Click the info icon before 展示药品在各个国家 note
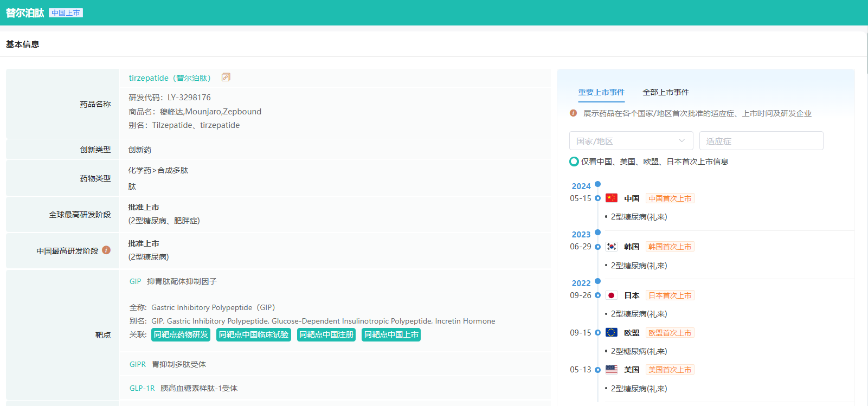Image resolution: width=868 pixels, height=406 pixels. [x=573, y=113]
